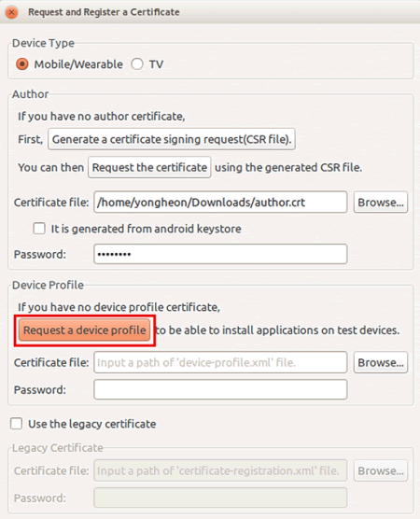Click the Request the certificate button
The image size is (420, 519).
[x=149, y=167]
